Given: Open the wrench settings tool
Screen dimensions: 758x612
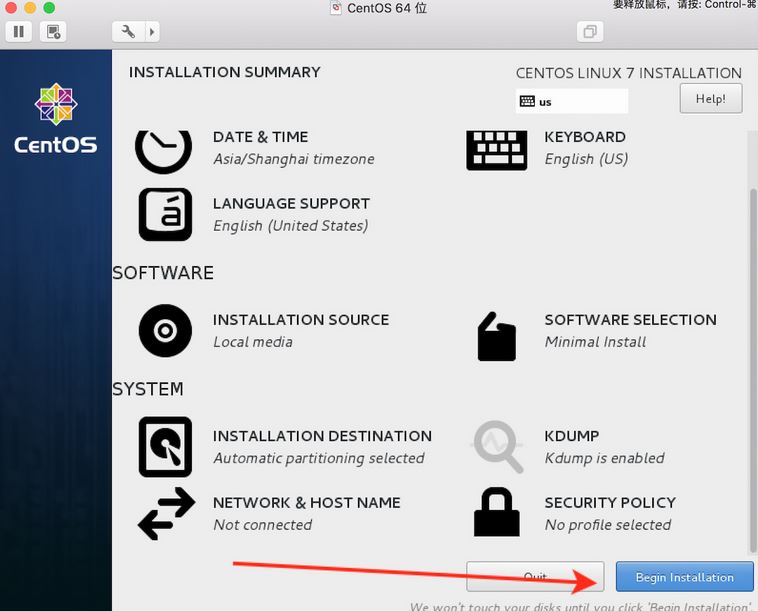Looking at the screenshot, I should [128, 32].
